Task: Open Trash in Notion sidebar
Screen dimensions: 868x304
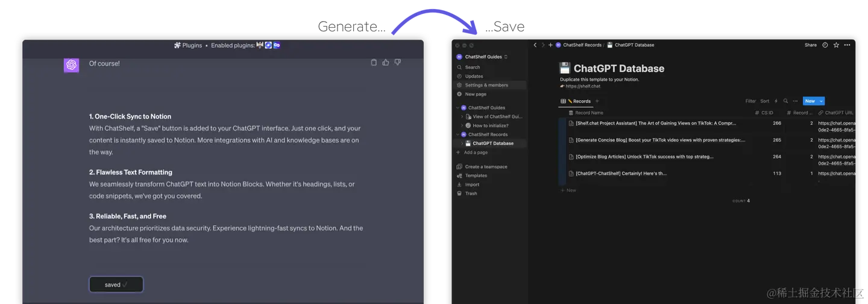Action: 467,194
